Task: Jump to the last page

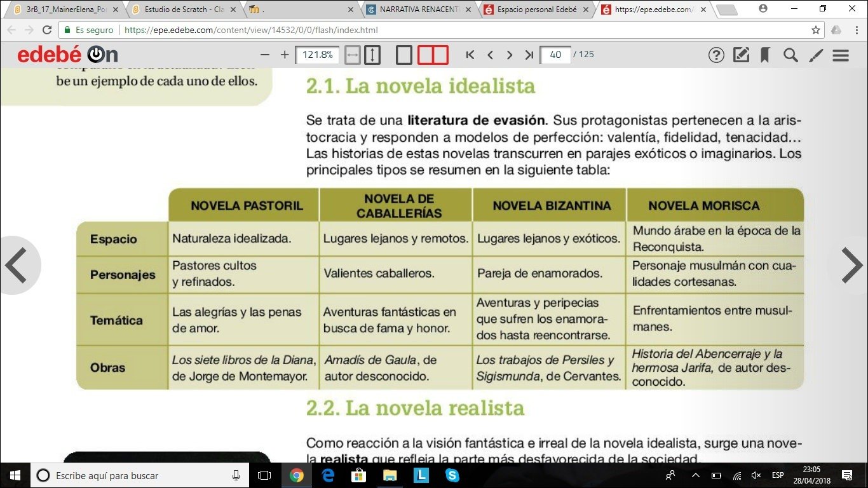Action: click(x=529, y=55)
